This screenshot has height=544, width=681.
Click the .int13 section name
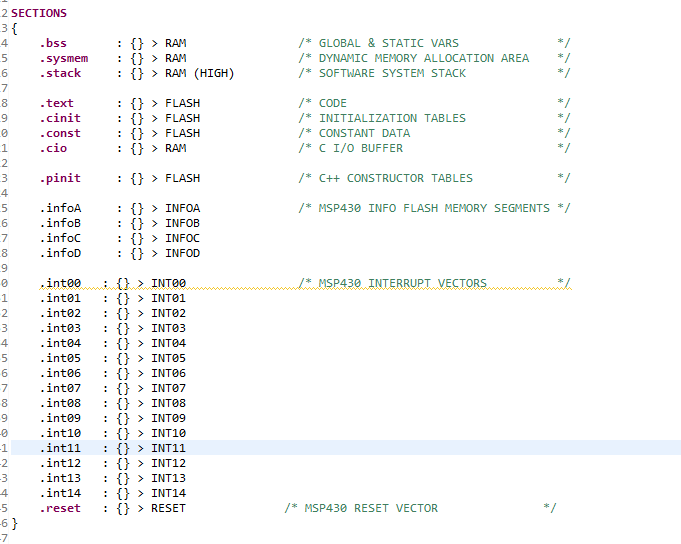tap(60, 478)
